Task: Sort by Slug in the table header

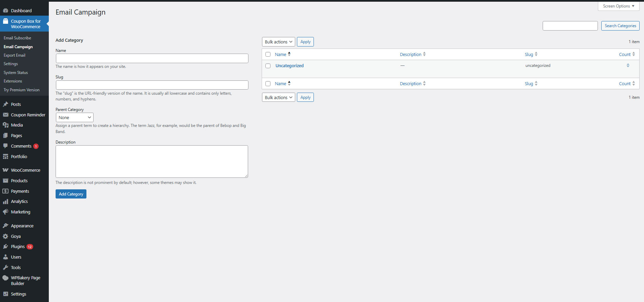Action: [531, 54]
